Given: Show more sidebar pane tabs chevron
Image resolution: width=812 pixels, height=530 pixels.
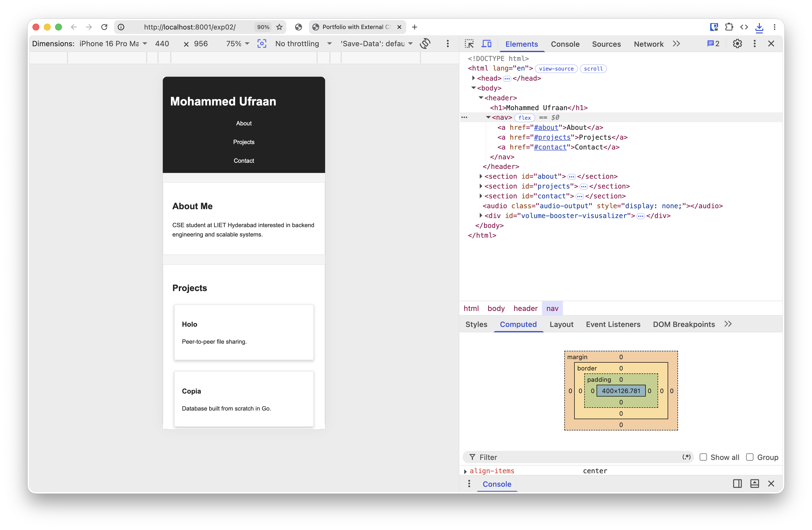Looking at the screenshot, I should pyautogui.click(x=728, y=324).
